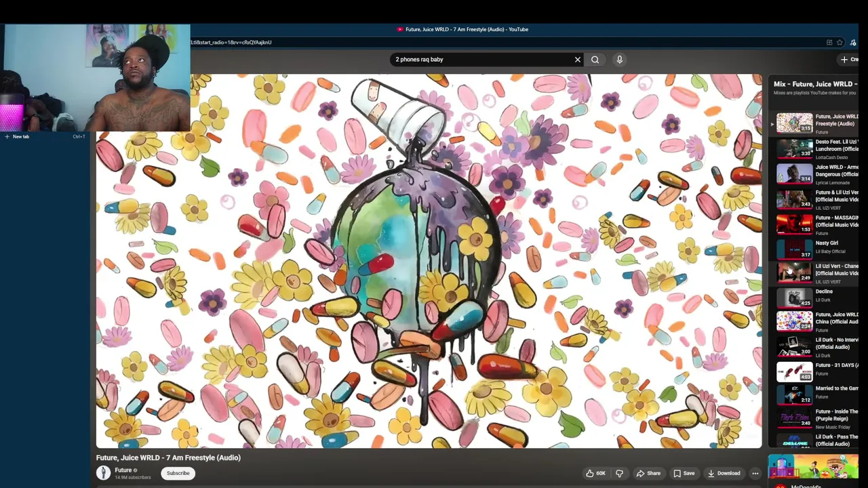
Task: Play 'Future - 31 DAYS' thumbnail
Action: [x=794, y=371]
